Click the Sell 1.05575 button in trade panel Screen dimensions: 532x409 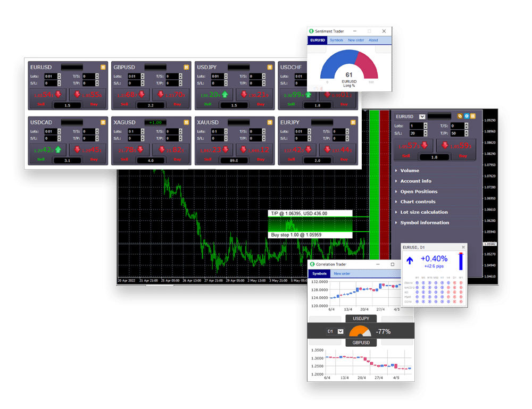point(413,148)
